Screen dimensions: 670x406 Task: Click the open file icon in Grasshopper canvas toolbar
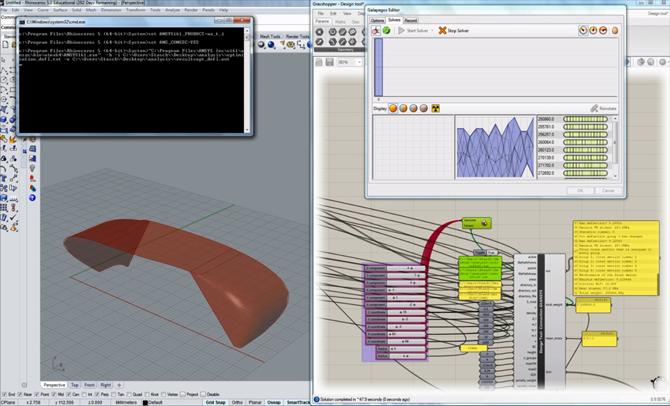[319, 62]
